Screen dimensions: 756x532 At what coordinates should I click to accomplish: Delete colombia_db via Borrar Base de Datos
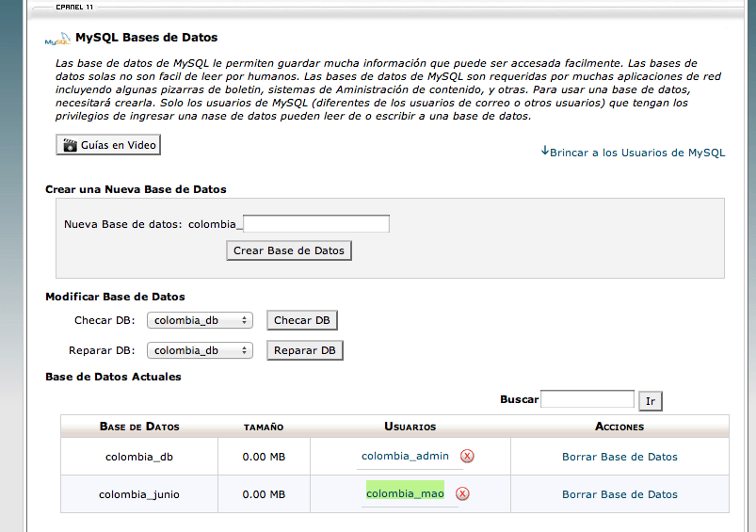[619, 457]
